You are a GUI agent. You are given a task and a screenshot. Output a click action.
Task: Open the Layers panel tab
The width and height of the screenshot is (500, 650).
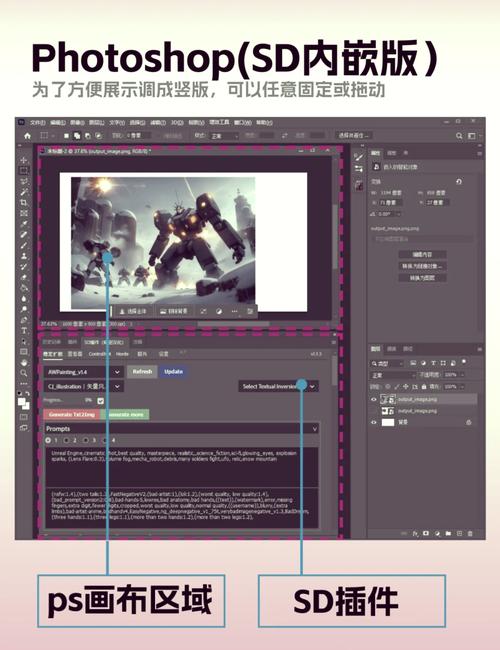(376, 349)
